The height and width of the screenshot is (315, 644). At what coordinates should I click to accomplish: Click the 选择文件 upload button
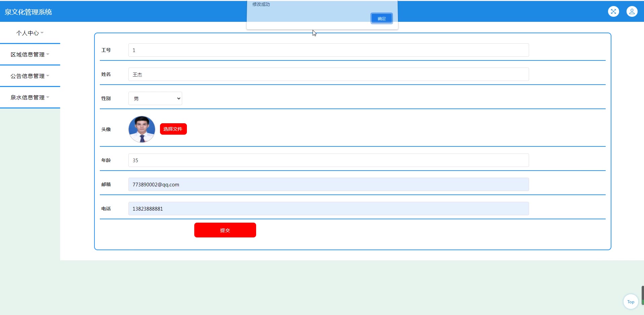coord(173,129)
